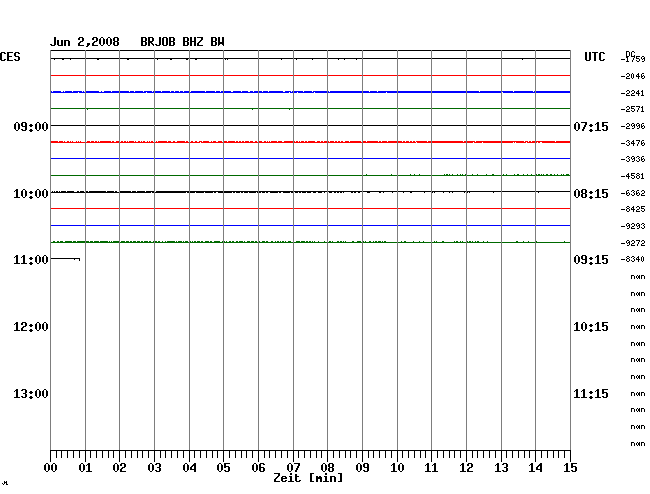Click the 11 minute tick label
650x494 pixels.
[431, 468]
